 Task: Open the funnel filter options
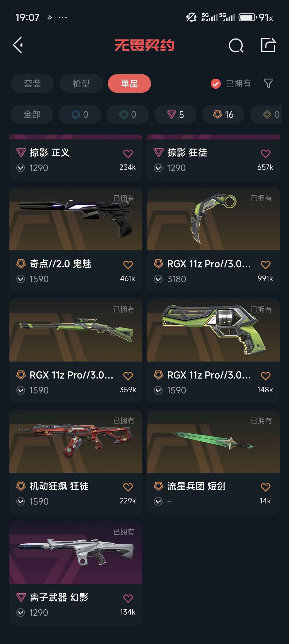[x=268, y=83]
